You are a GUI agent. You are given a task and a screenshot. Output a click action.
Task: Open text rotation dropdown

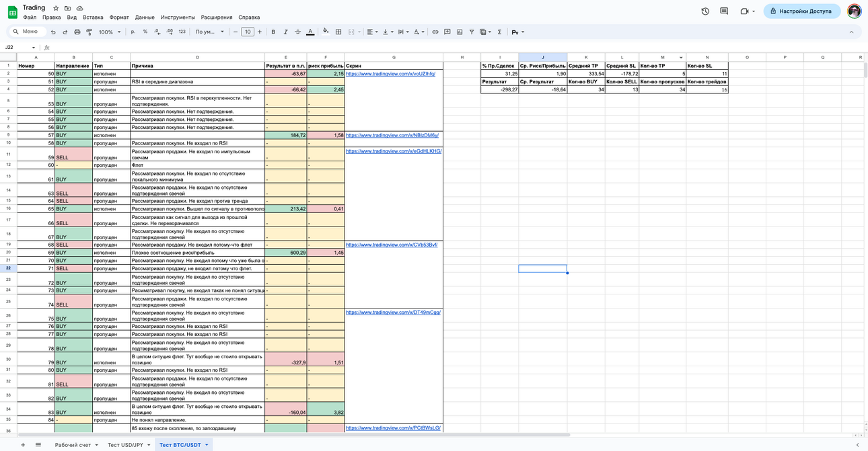coord(418,32)
